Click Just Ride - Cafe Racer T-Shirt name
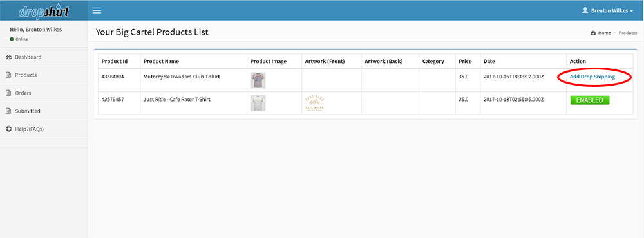This screenshot has height=238, width=644. [x=177, y=100]
